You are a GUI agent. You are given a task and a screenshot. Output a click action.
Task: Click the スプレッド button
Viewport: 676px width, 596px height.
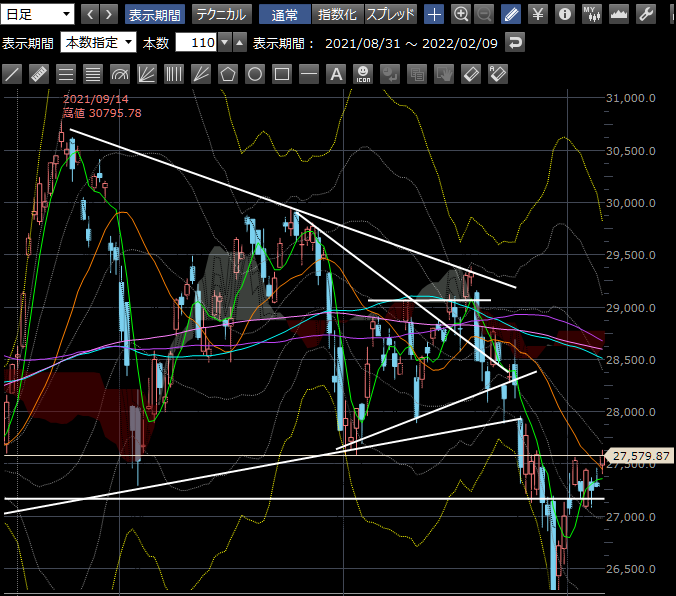(391, 14)
